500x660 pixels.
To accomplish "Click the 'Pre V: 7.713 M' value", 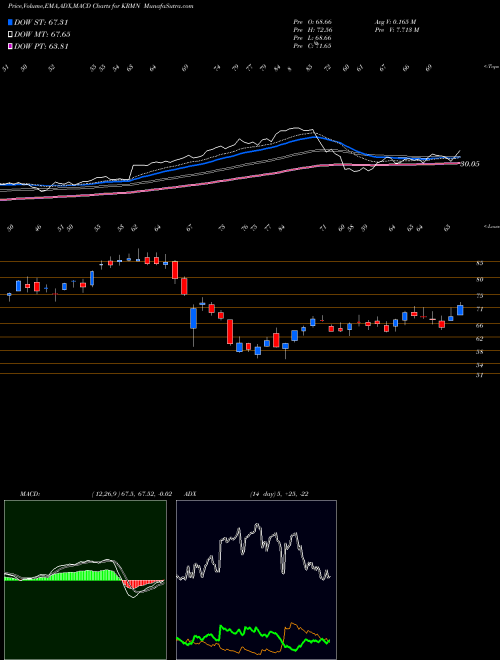I will point(396,30).
